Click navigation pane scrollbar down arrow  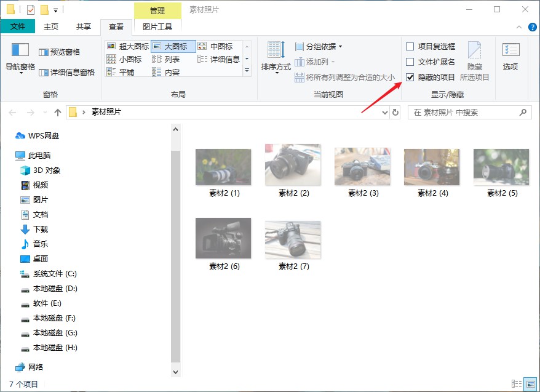(x=176, y=372)
